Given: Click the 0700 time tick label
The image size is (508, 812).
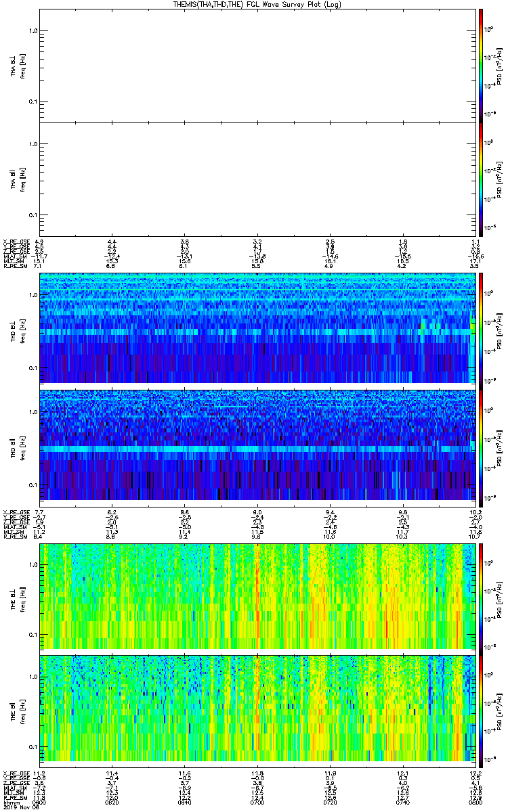Looking at the screenshot, I should 257,802.
